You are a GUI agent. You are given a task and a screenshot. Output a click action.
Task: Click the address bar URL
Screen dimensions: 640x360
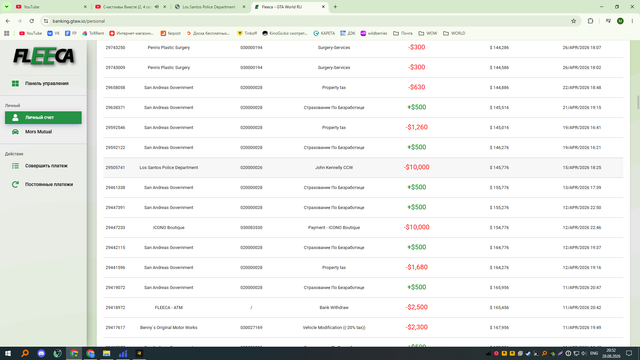click(x=79, y=21)
